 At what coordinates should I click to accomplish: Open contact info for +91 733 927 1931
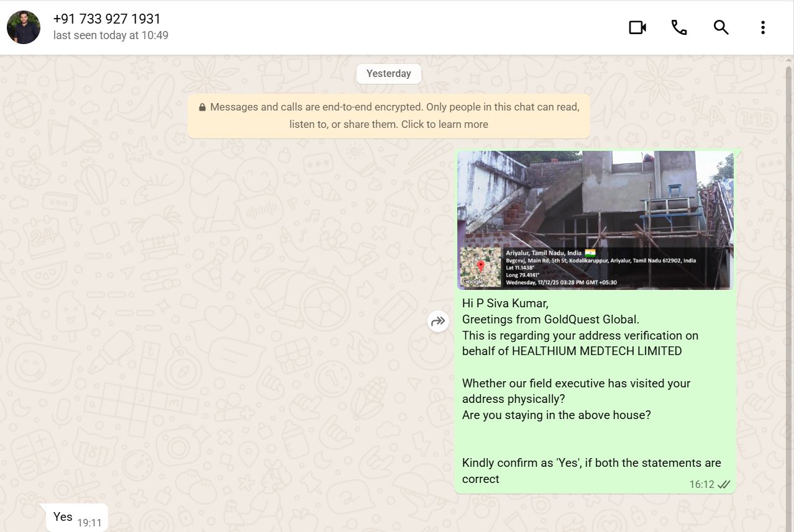[x=107, y=19]
